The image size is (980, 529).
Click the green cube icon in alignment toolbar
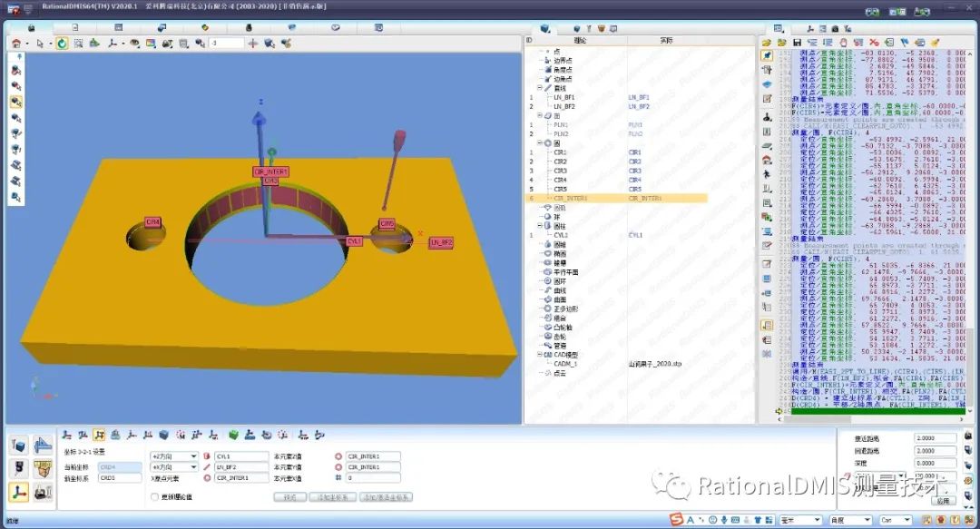coord(233,435)
